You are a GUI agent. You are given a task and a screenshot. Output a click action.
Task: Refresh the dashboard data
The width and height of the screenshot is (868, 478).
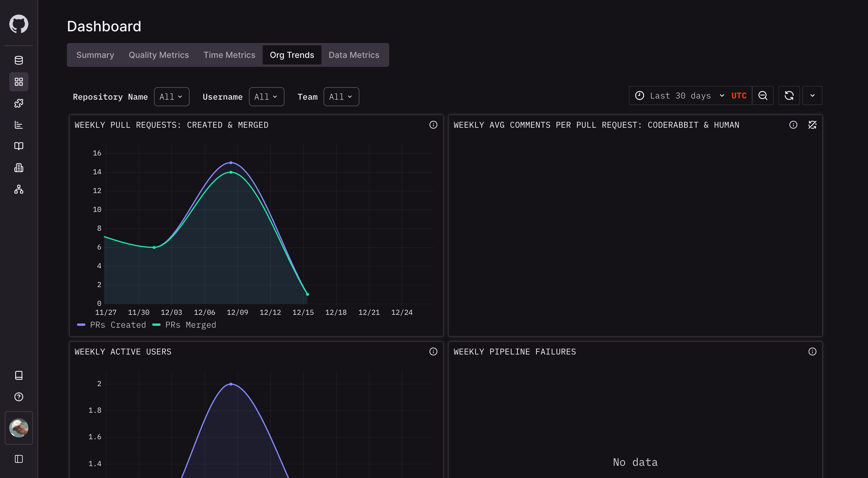[789, 96]
